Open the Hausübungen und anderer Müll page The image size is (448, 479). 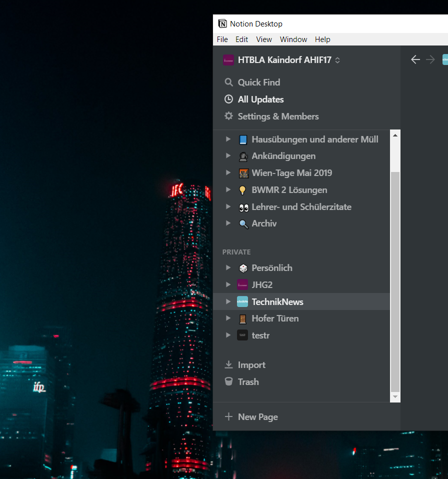pyautogui.click(x=315, y=139)
